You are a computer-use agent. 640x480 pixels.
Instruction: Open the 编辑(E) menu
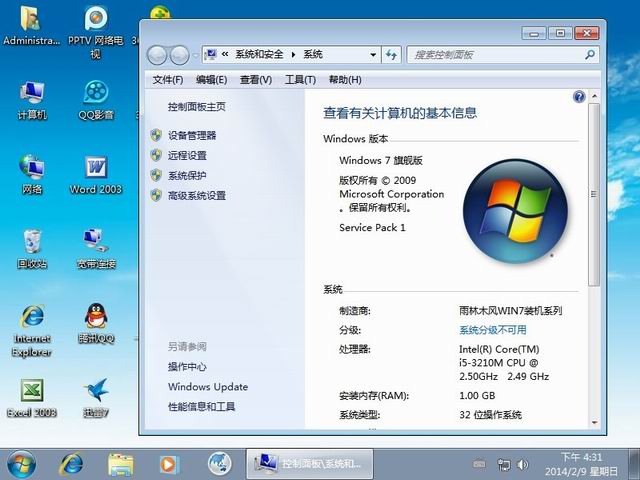pos(211,80)
